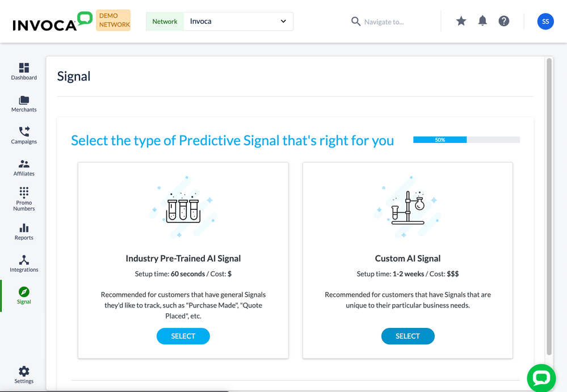567x392 pixels.
Task: Open notifications bell icon
Action: [x=482, y=21]
